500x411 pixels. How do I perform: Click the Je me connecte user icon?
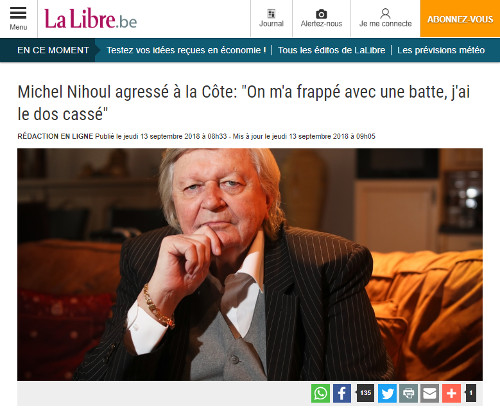(385, 14)
